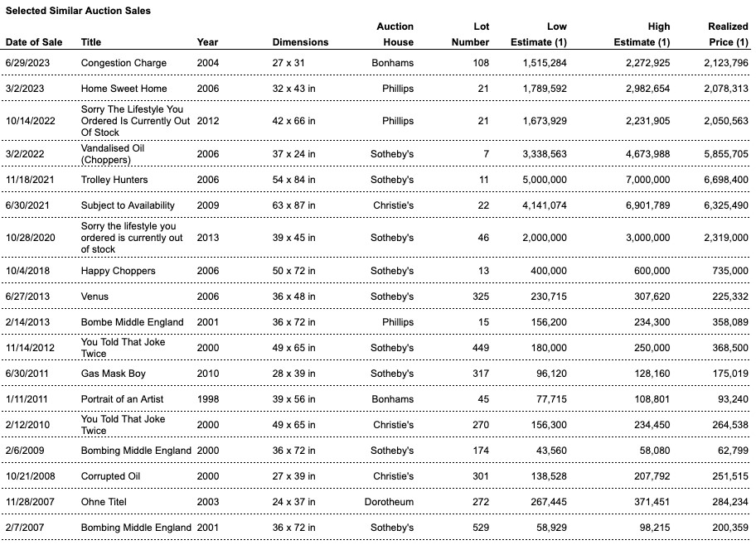Click the Year column header
The image size is (756, 545).
click(x=208, y=42)
